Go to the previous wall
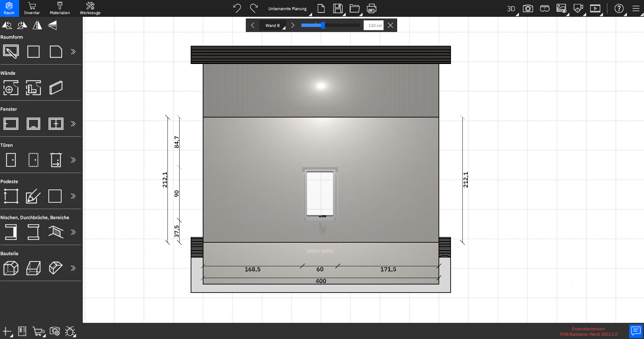The image size is (644, 339). pos(253,25)
